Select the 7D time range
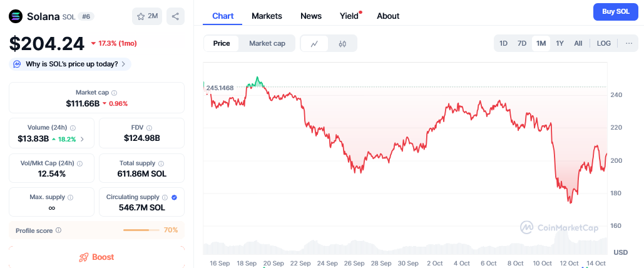The image size is (644, 268). coord(522,43)
